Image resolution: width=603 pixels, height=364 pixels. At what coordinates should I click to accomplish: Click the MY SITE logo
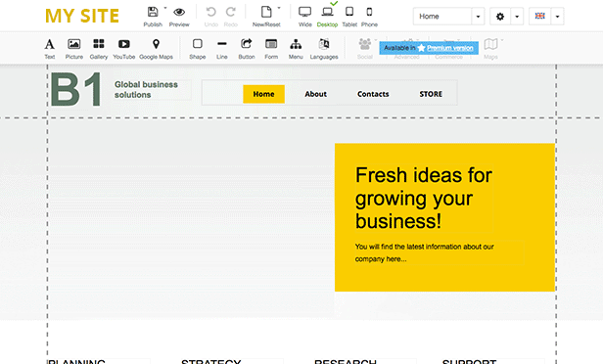[x=82, y=16]
